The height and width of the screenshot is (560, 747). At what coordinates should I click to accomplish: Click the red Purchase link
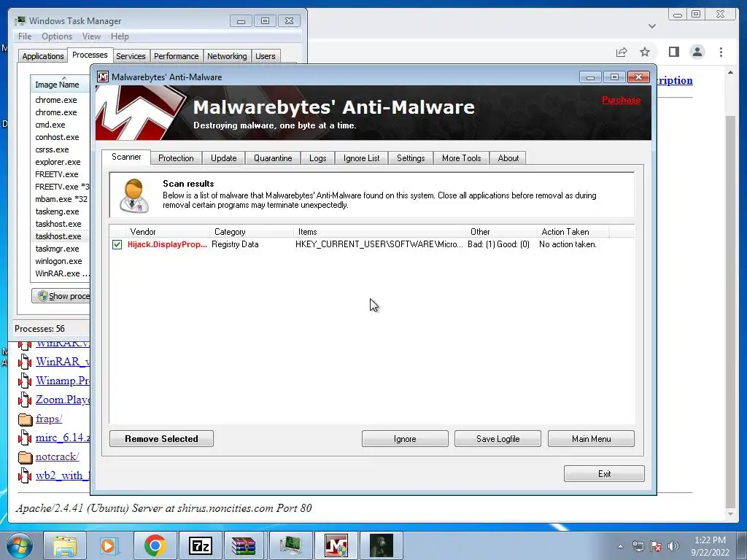tap(621, 100)
